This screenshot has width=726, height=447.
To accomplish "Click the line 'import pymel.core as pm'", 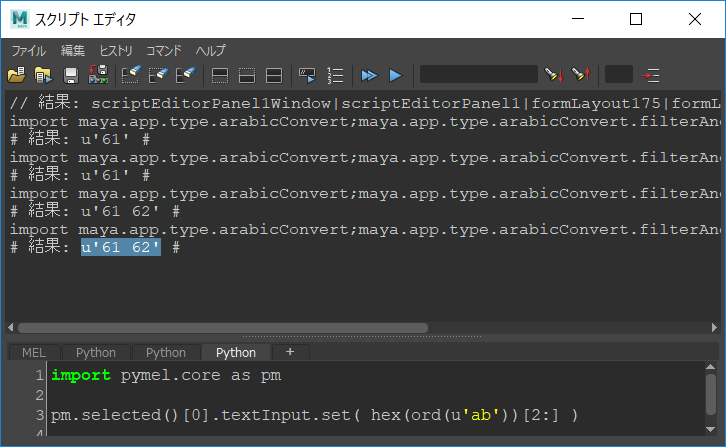I will pos(166,375).
